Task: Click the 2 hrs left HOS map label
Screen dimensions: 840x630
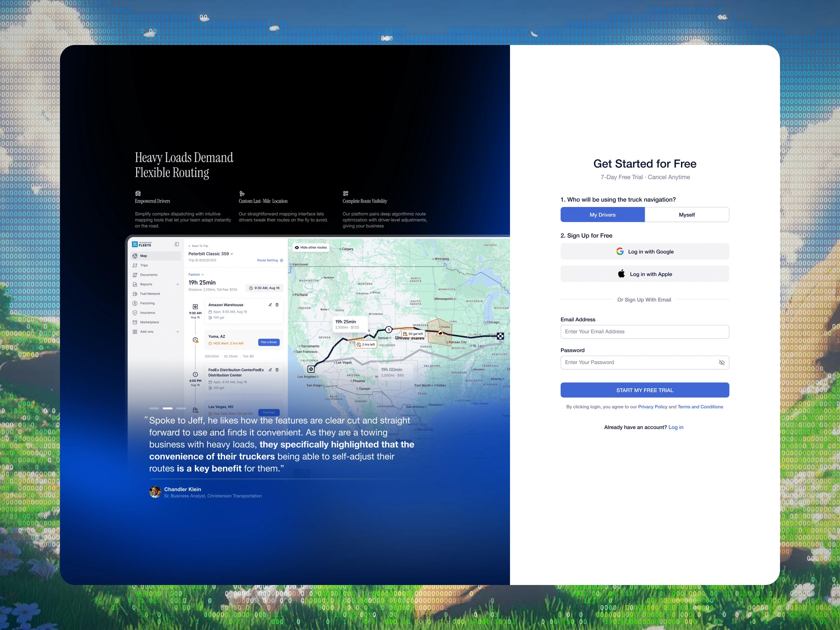Action: (366, 344)
